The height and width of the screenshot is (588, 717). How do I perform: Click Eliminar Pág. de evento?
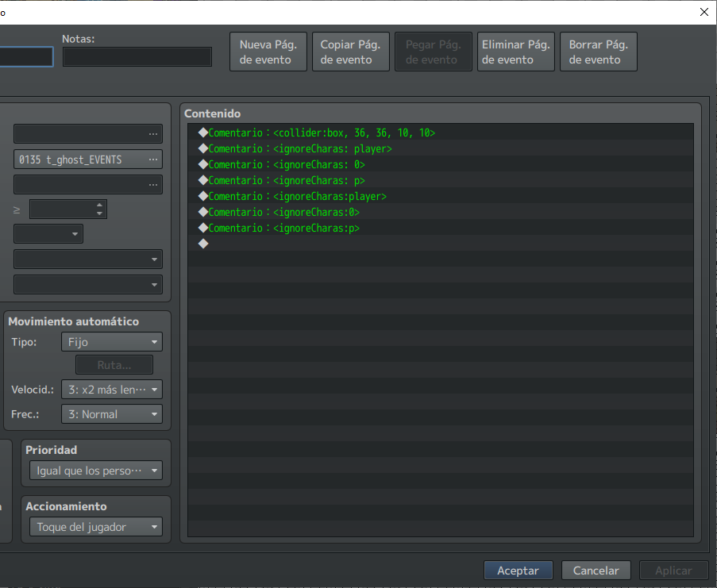coord(516,52)
